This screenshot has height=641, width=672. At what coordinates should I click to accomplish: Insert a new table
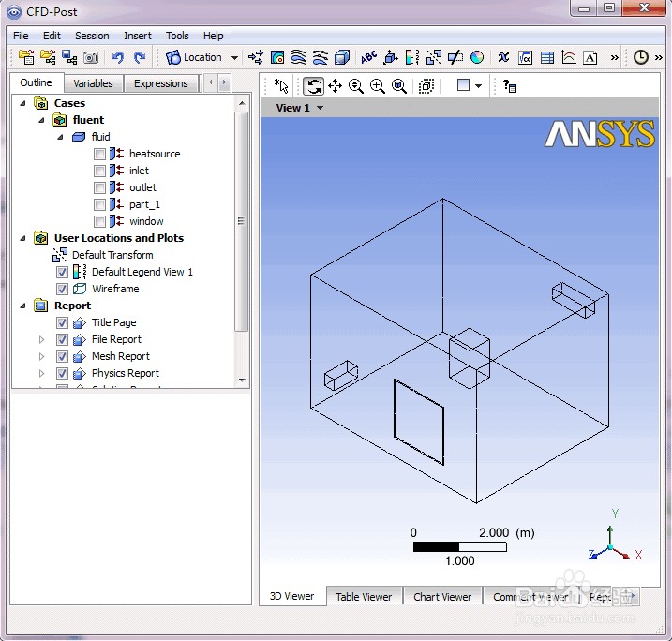coord(546,57)
